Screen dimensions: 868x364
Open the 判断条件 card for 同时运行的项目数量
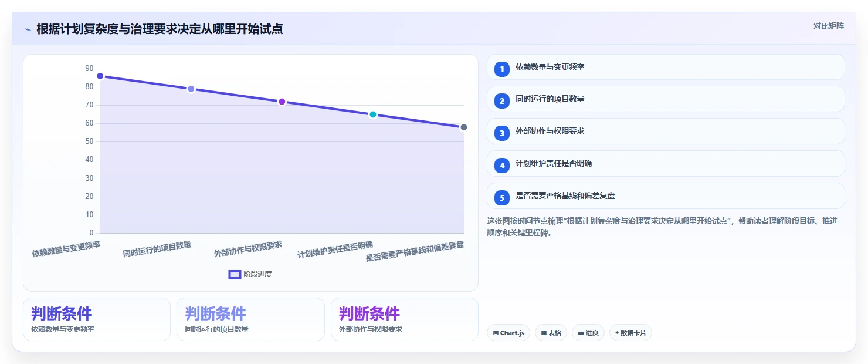[250, 319]
